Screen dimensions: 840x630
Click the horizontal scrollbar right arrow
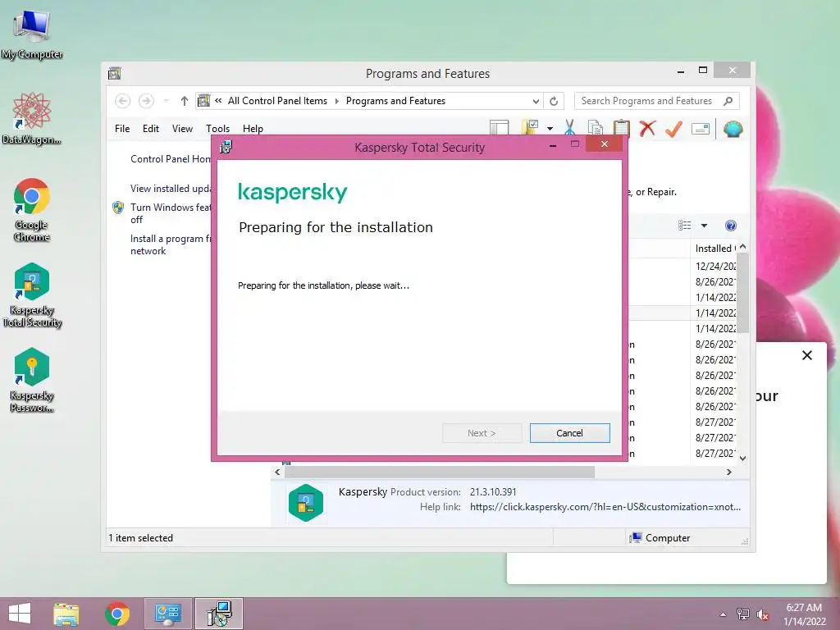pos(728,472)
